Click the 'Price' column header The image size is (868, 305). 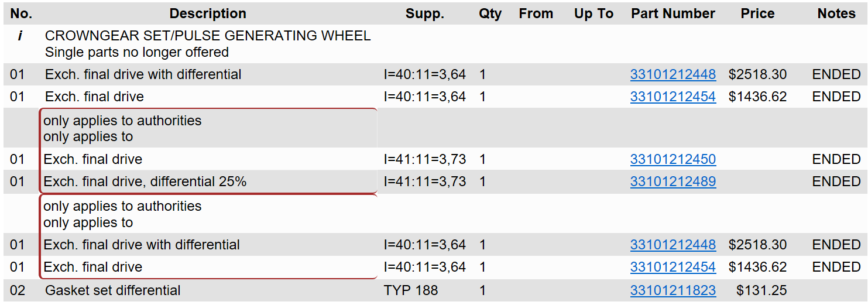(x=757, y=13)
